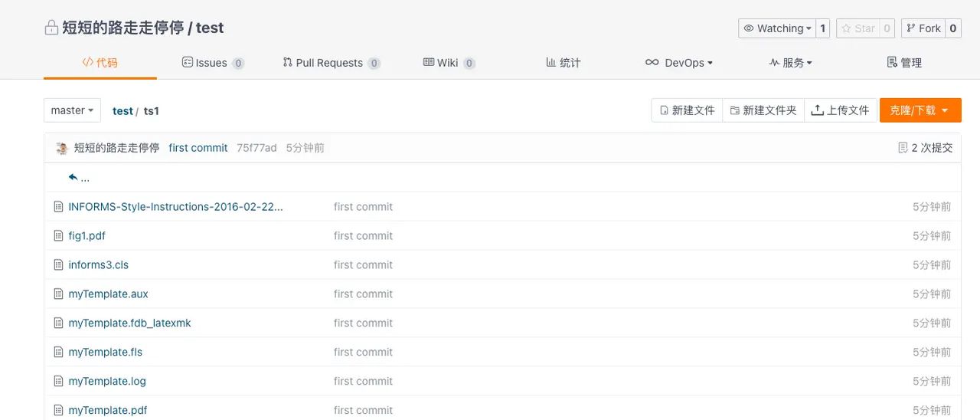This screenshot has height=420, width=980.
Task: Open the 2 次提交 commits link
Action: (926, 148)
